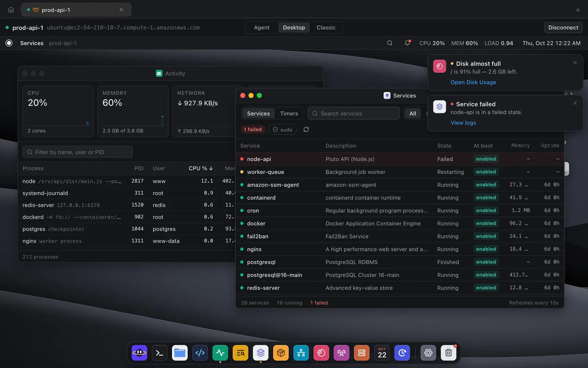Open the Trash in the dock

pyautogui.click(x=448, y=353)
